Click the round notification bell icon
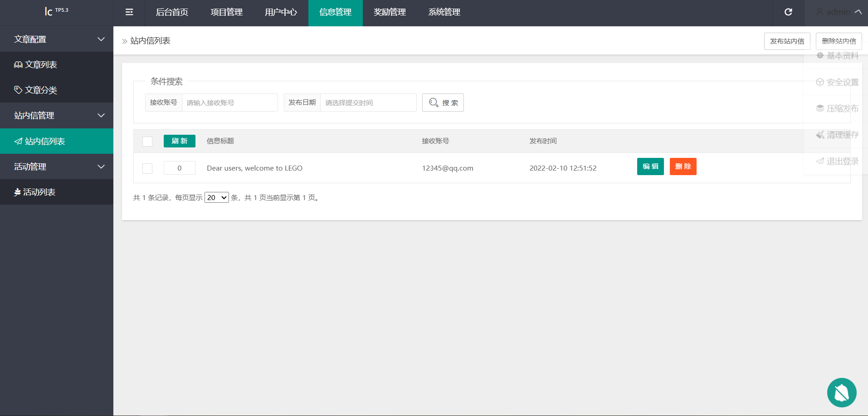This screenshot has width=868, height=416. pyautogui.click(x=841, y=392)
